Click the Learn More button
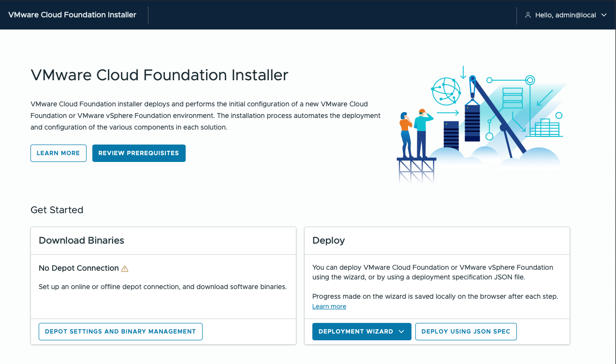616x364 pixels. 59,153
